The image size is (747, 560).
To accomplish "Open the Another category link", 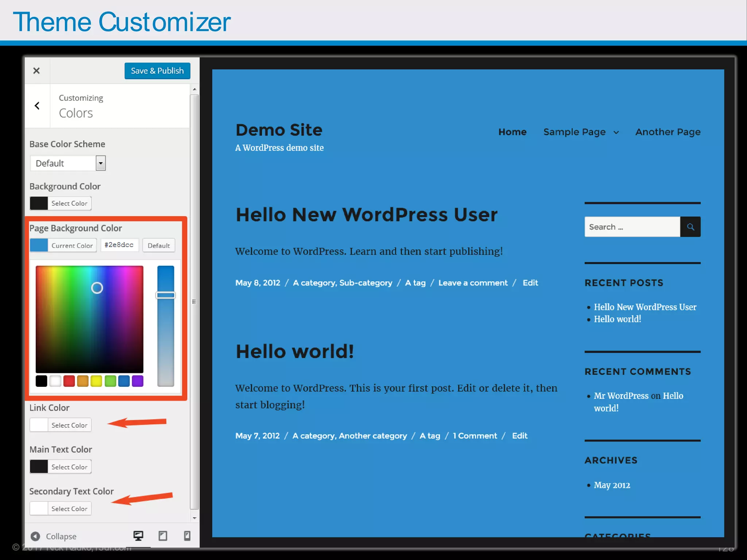I will (x=373, y=436).
